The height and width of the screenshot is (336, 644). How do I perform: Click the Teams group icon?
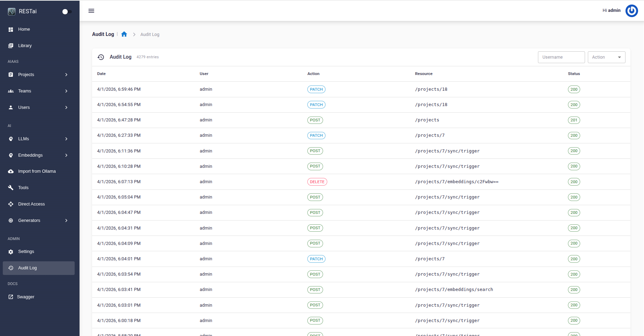tap(11, 91)
